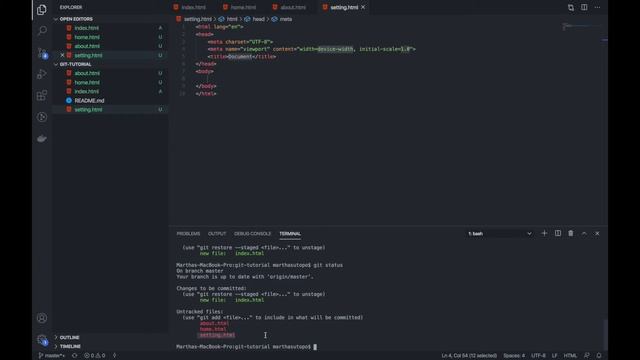Create a new terminal with plus icon

pyautogui.click(x=544, y=233)
